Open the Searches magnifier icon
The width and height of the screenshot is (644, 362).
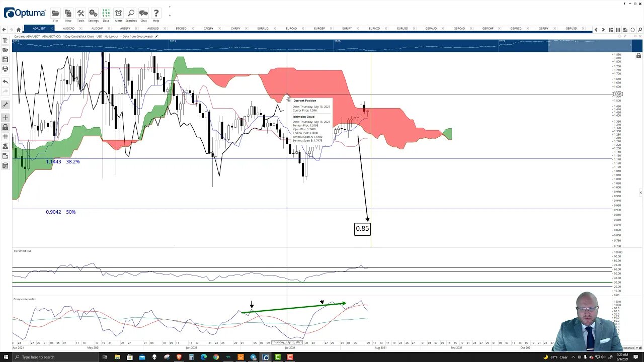[131, 14]
